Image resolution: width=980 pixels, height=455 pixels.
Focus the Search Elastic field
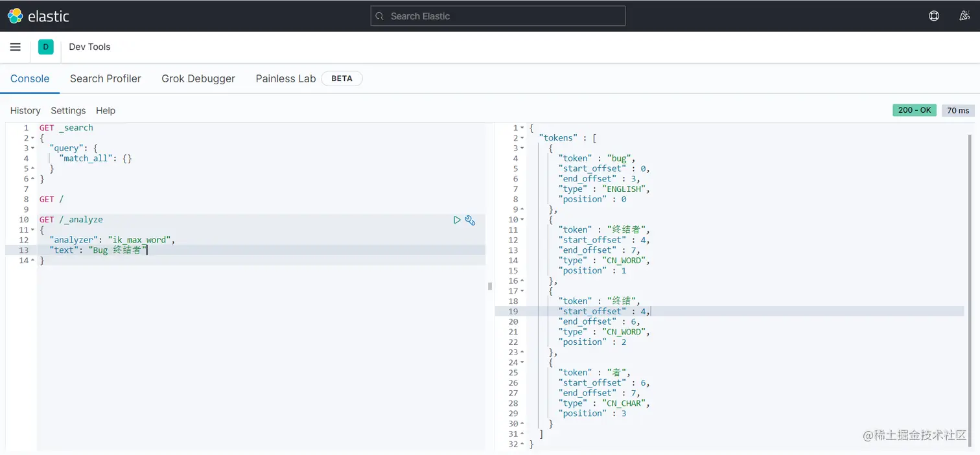pyautogui.click(x=498, y=16)
